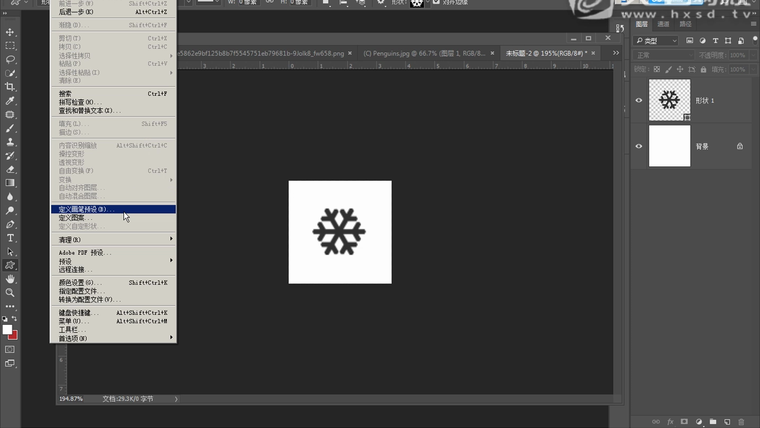The width and height of the screenshot is (760, 428).
Task: Select the Hand tool
Action: tap(10, 279)
